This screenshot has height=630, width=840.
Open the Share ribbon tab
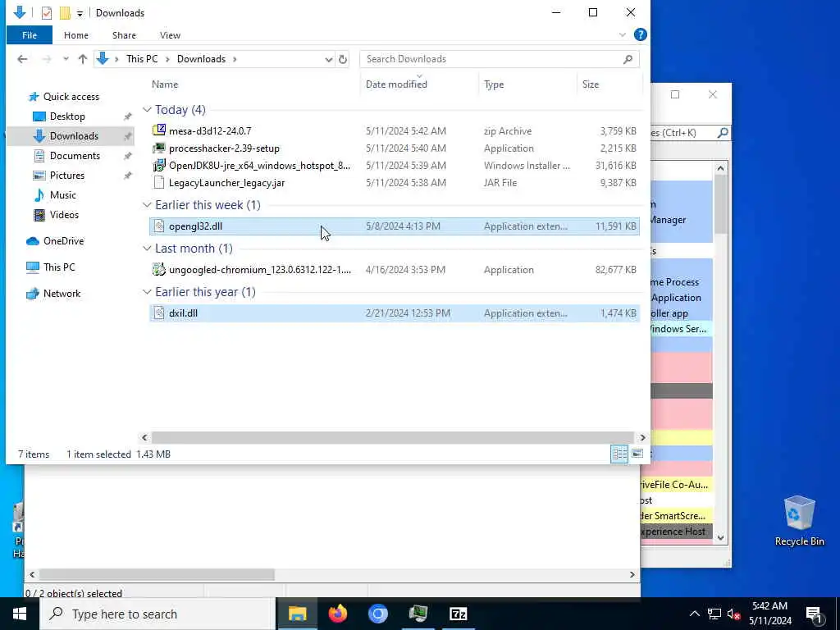click(x=124, y=34)
